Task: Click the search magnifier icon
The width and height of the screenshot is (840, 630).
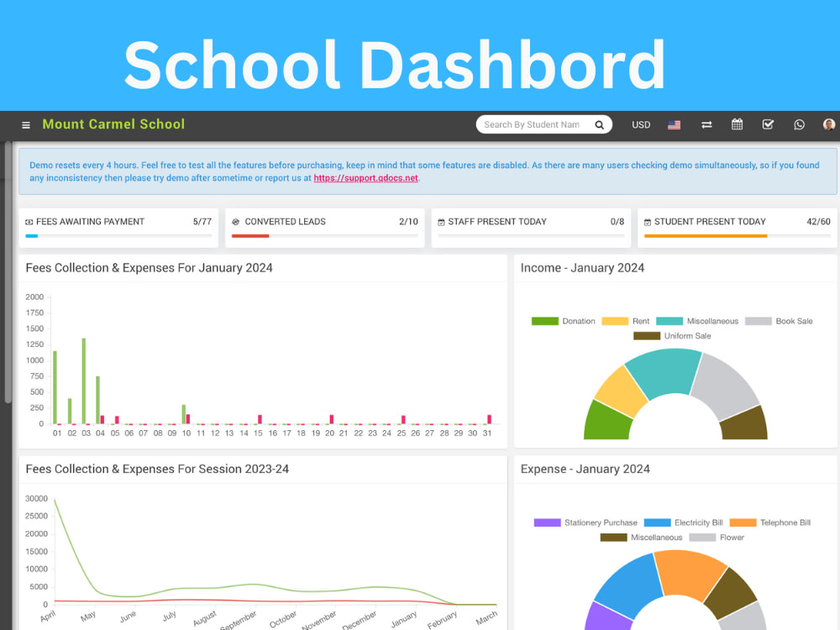Action: (600, 125)
